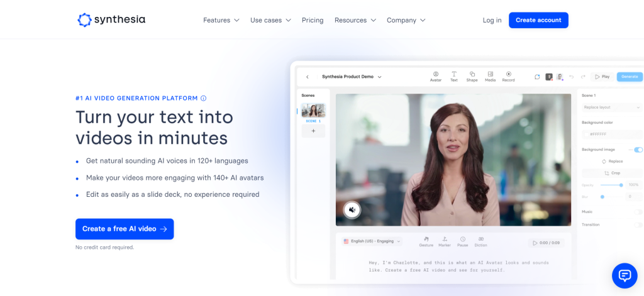Click the #FFFFFF background color swatch
The height and width of the screenshot is (296, 644).
click(x=587, y=134)
